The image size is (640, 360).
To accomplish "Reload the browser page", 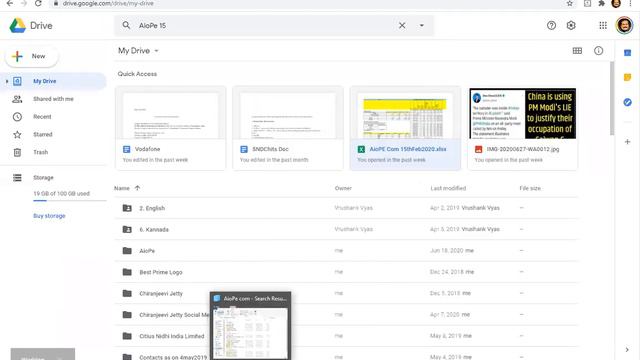I will (x=38, y=3).
